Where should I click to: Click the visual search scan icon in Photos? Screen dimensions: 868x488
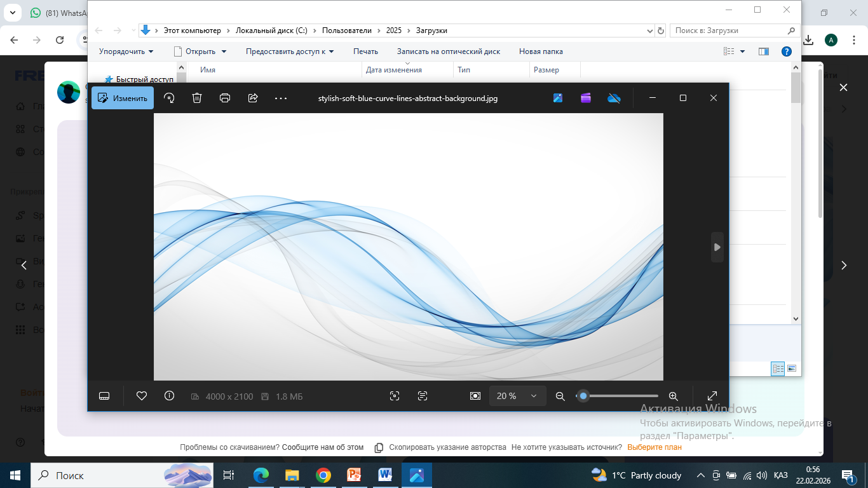click(x=395, y=396)
